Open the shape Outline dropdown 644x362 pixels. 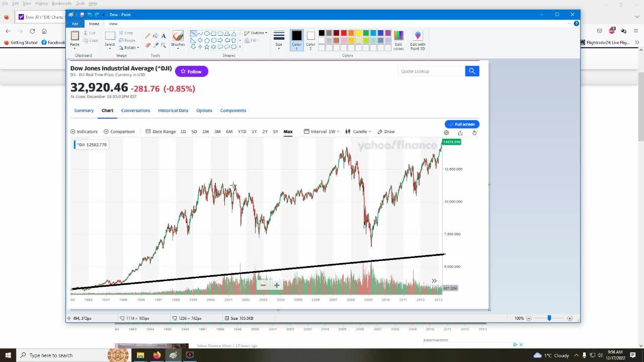click(x=256, y=33)
